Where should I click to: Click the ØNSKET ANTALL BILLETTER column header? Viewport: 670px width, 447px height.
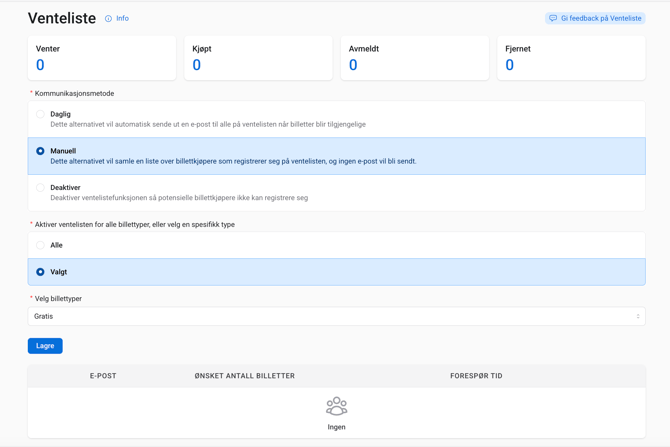click(x=244, y=376)
